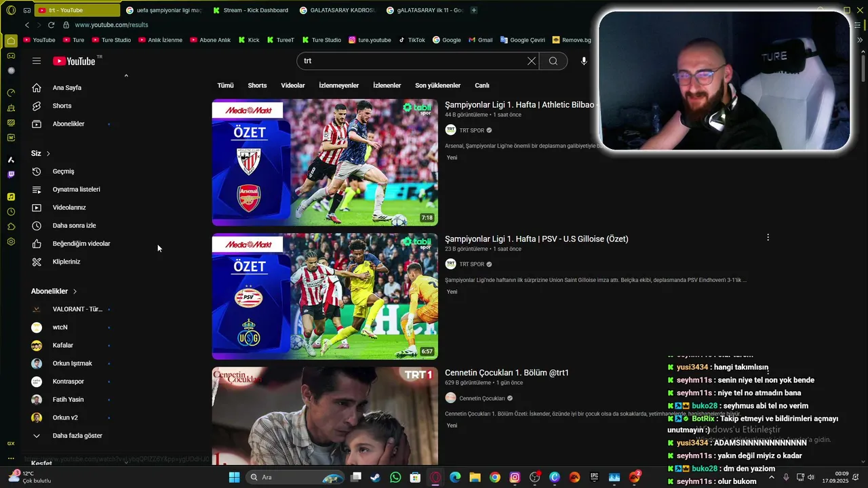Screen dimensions: 868x488
Task: Open the Şampiyonlar Ligi PSV - U.S Gilloise title
Action: 536,239
